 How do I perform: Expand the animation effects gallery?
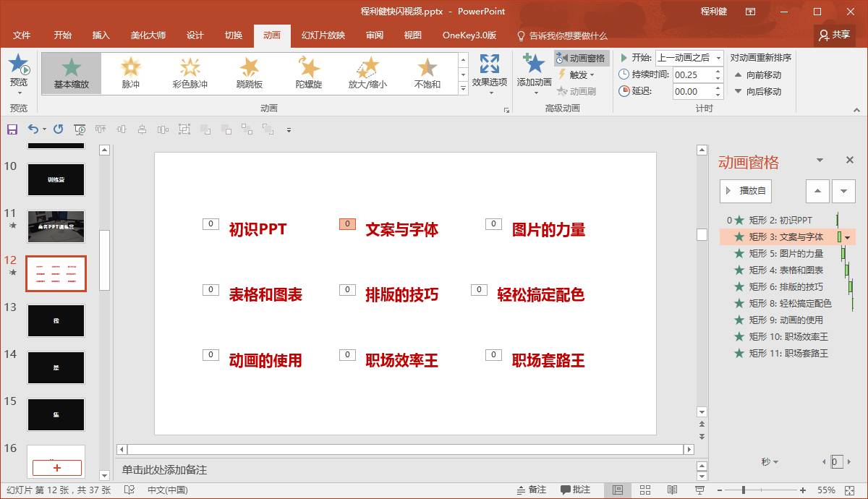(463, 88)
